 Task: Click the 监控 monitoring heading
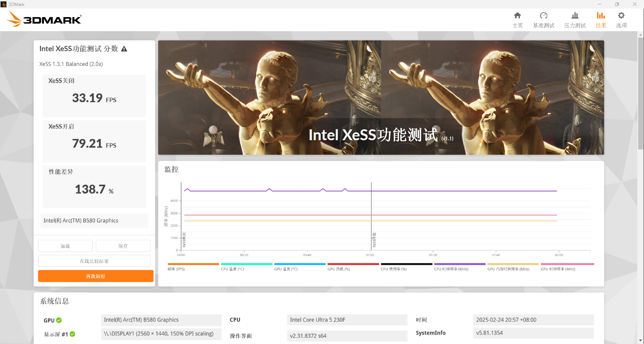click(x=171, y=169)
